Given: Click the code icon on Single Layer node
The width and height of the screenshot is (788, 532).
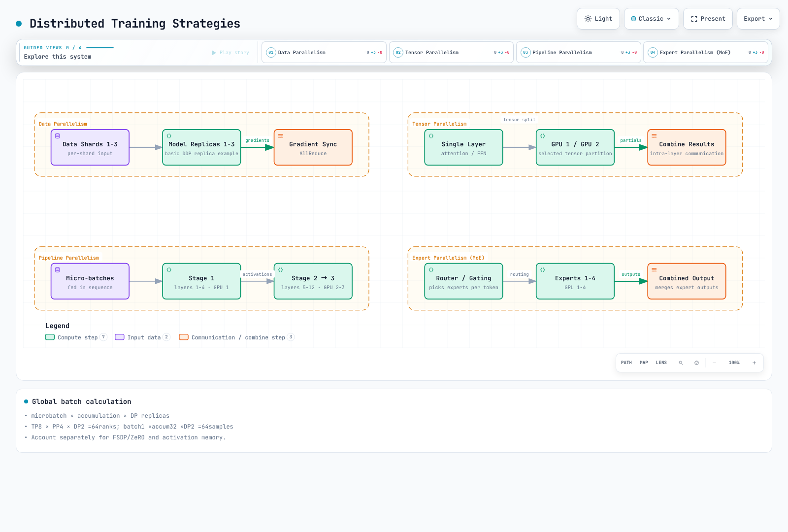Looking at the screenshot, I should click(x=431, y=136).
